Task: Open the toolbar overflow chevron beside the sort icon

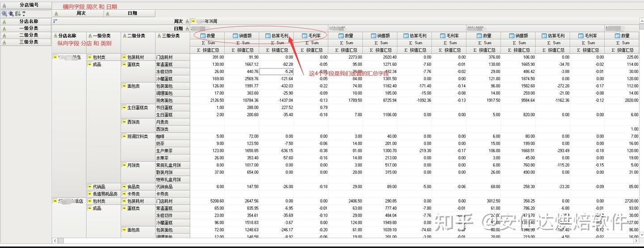Action: [23, 13]
